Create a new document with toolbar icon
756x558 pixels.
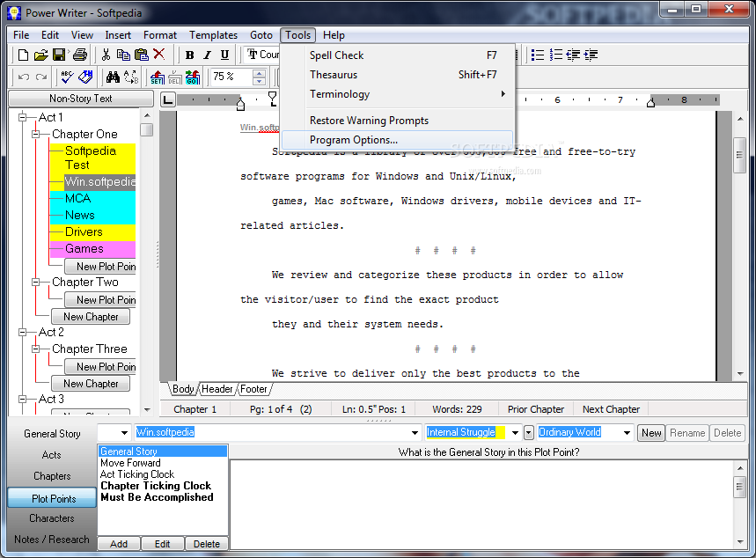coord(23,55)
